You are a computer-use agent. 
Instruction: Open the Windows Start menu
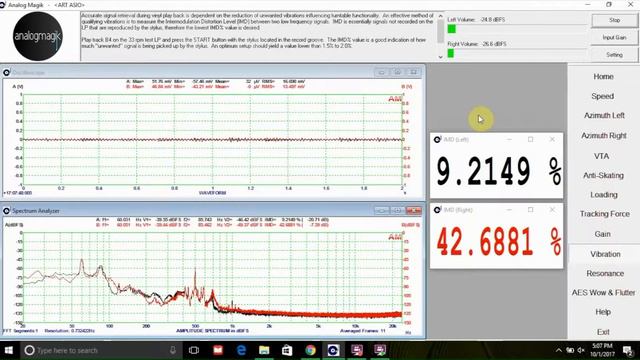[x=9, y=350]
